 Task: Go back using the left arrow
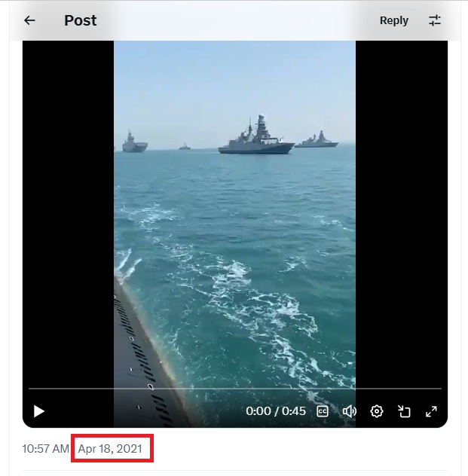29,20
